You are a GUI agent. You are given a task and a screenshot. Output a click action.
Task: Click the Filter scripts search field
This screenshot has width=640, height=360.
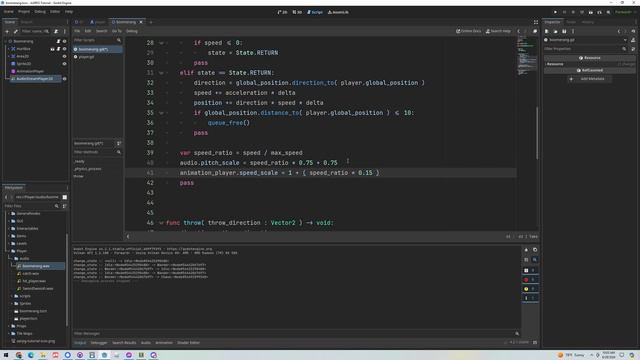(97, 40)
